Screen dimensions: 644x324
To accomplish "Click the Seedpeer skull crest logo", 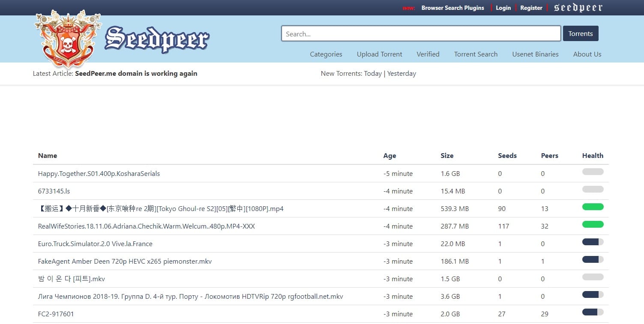I will pos(68,39).
